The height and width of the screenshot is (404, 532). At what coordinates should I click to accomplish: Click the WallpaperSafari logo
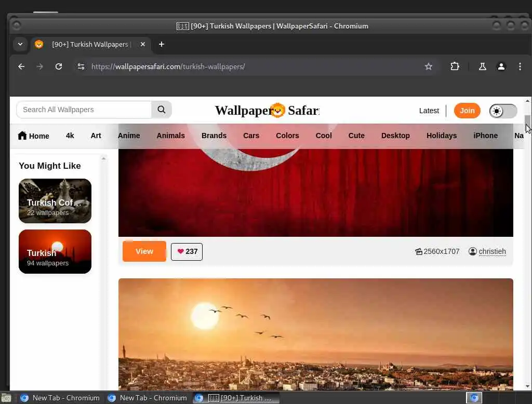point(267,110)
